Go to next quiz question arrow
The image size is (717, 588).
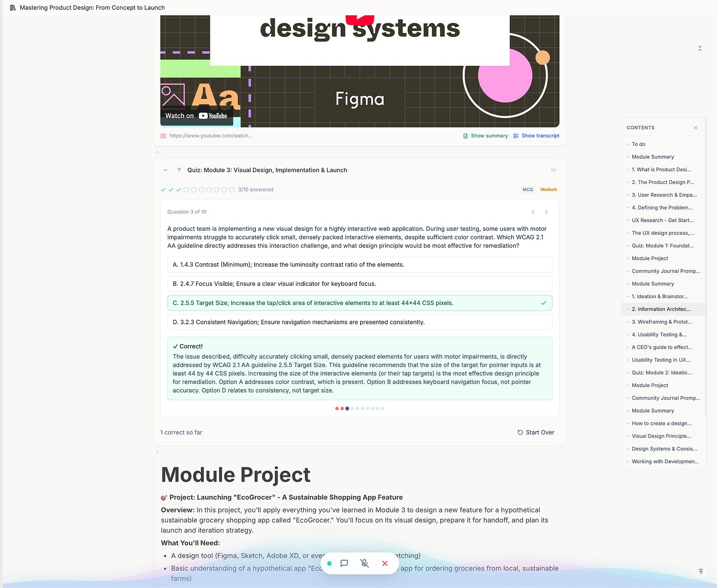pyautogui.click(x=546, y=212)
